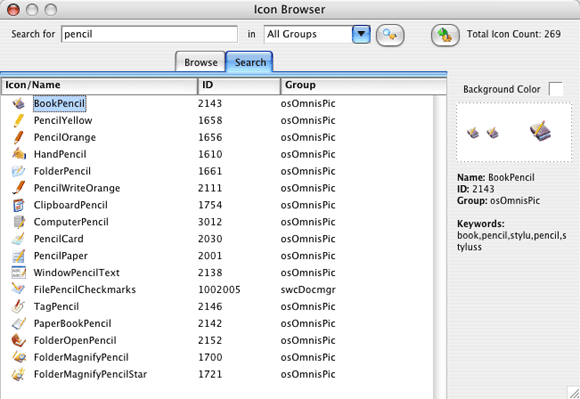Click the PencilWriteOrange row icon
Viewport: 580px width, 399px height.
pyautogui.click(x=18, y=188)
